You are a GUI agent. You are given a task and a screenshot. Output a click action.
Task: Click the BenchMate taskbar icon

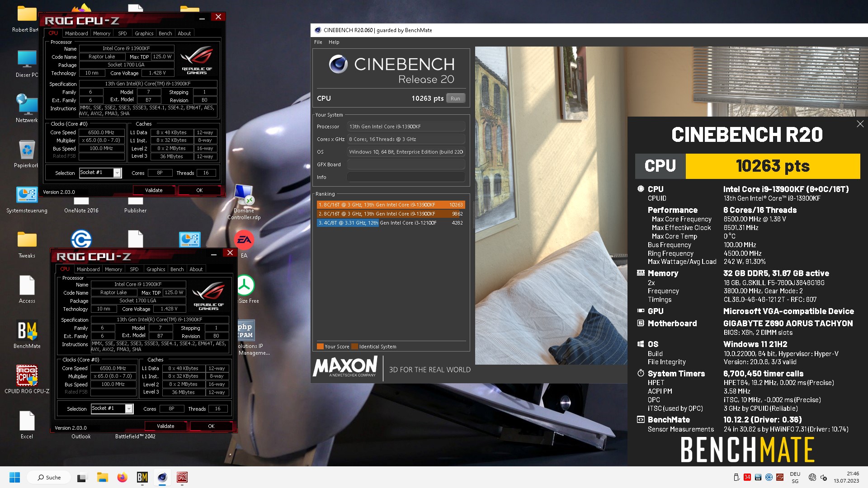tap(142, 477)
